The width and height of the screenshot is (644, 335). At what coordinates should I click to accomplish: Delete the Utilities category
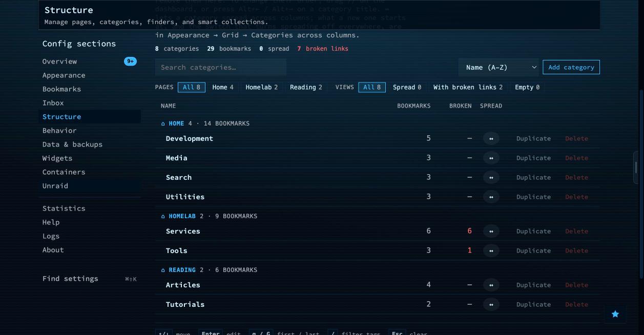[576, 197]
